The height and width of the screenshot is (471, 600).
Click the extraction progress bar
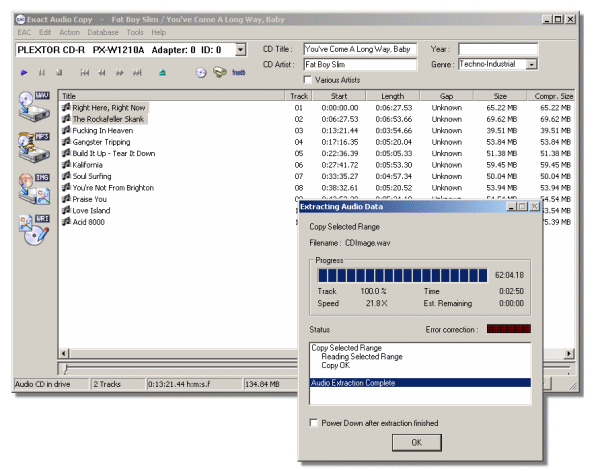pos(403,275)
